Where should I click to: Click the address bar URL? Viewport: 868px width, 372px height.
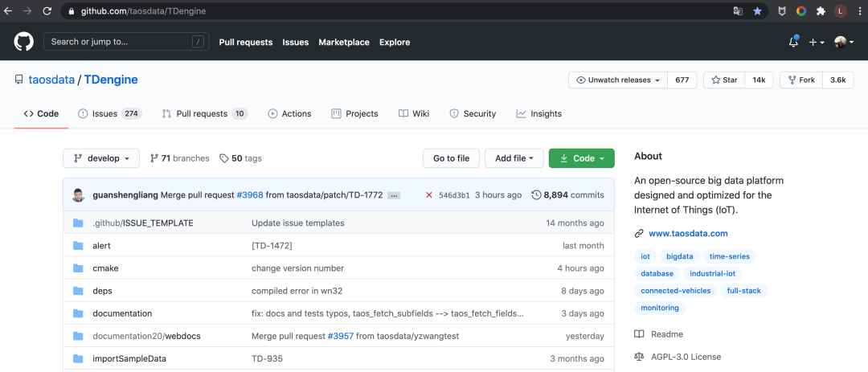pos(144,10)
